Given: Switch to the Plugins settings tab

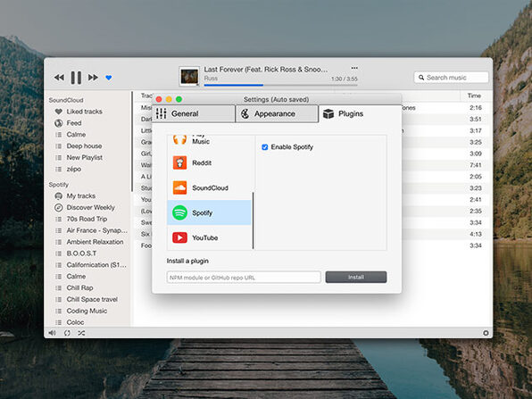Looking at the screenshot, I should 360,113.
